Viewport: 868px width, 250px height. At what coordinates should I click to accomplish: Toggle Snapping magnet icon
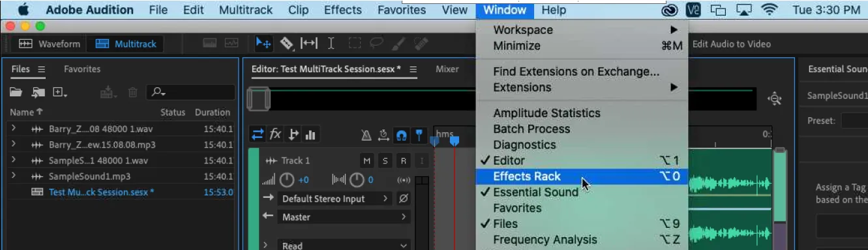(402, 135)
